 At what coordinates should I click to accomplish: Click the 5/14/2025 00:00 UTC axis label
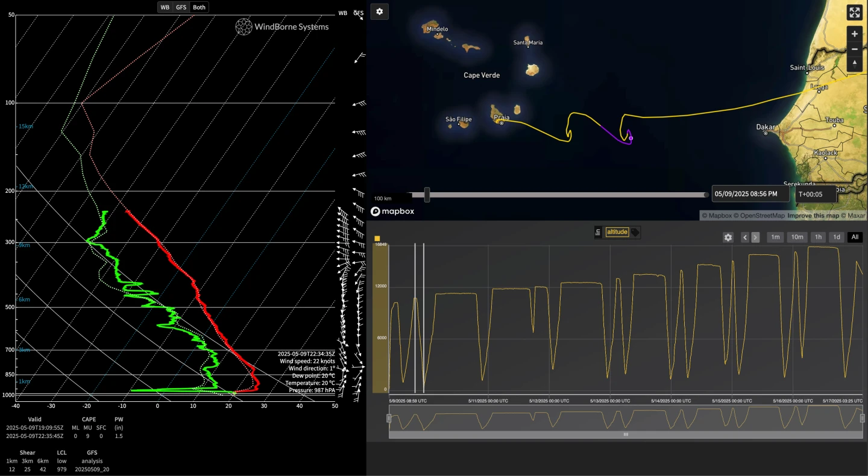670,401
